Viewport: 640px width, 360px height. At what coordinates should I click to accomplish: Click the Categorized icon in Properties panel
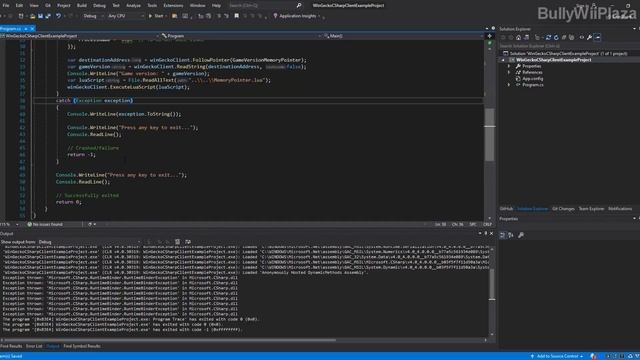[503, 235]
